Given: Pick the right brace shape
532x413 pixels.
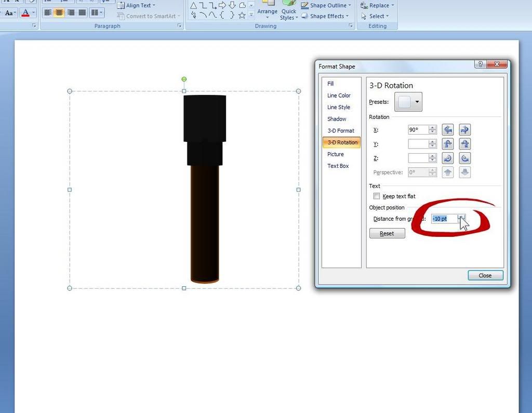Looking at the screenshot, I should [x=232, y=15].
